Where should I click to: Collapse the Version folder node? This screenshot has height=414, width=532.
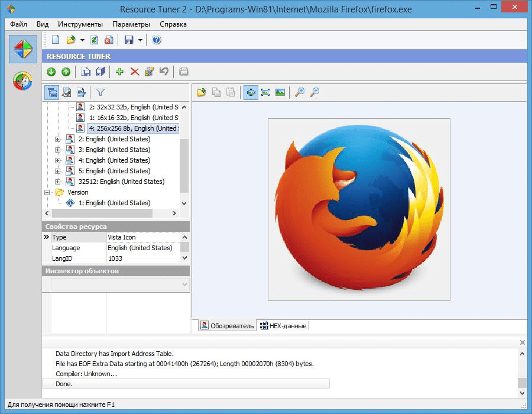47,192
